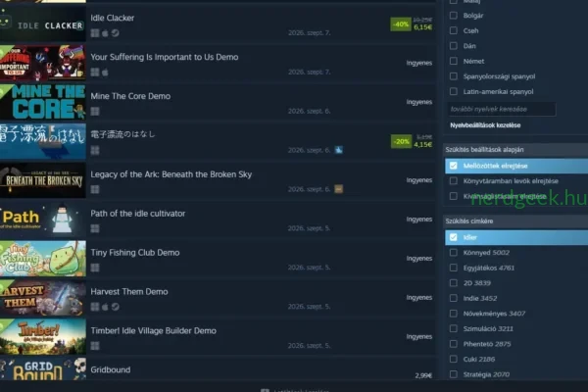Open Legacy of the Ark: Beneath the Broken Sky
The width and height of the screenshot is (588, 392).
point(171,174)
